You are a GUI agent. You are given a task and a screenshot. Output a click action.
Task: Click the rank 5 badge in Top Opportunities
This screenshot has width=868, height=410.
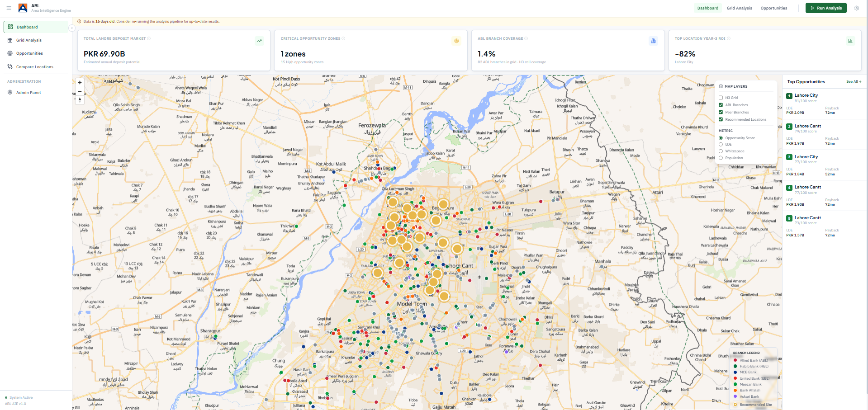[x=789, y=218]
